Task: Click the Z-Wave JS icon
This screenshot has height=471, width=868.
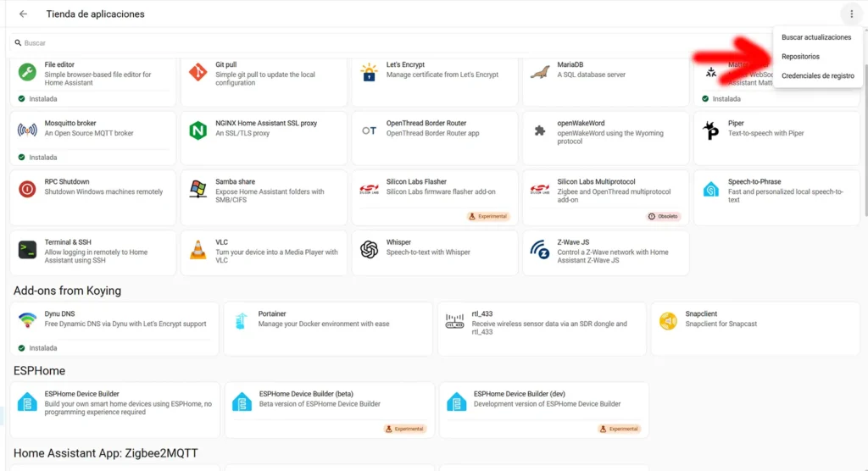Action: click(x=540, y=250)
